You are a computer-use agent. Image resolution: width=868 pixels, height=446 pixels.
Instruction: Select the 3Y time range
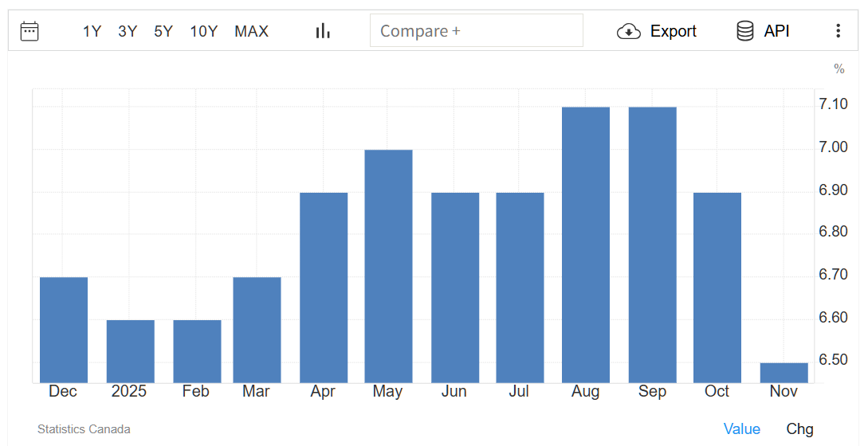coord(128,31)
